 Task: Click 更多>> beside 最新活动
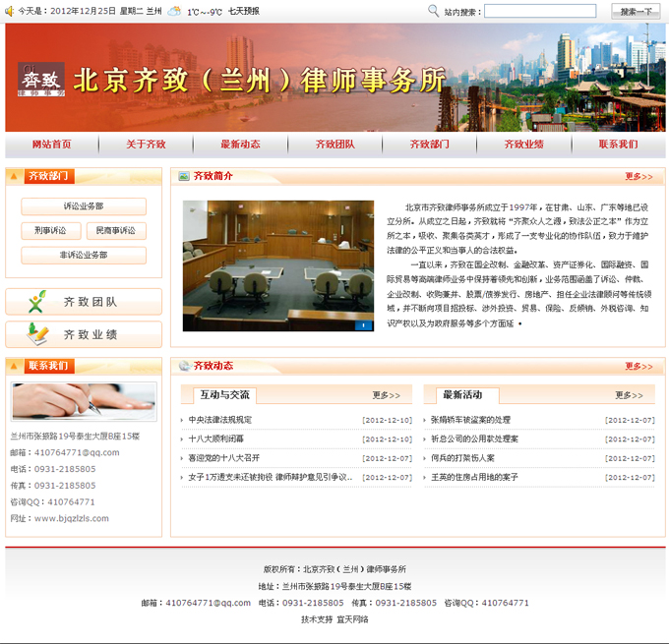tap(629, 395)
